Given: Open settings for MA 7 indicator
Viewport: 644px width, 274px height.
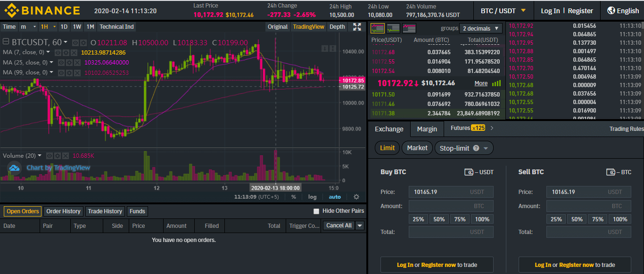Looking at the screenshot, I should click(66, 52).
